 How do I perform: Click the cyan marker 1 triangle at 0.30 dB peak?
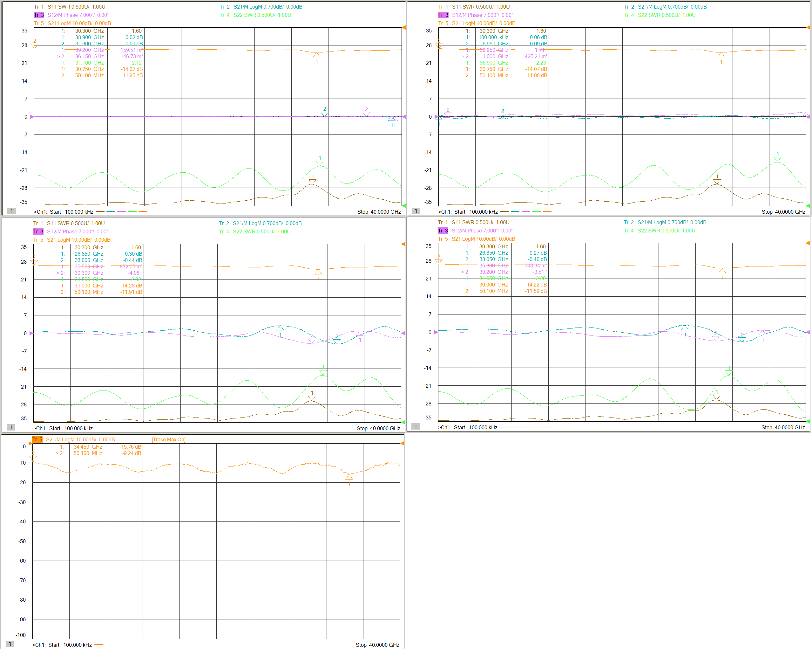click(x=280, y=328)
